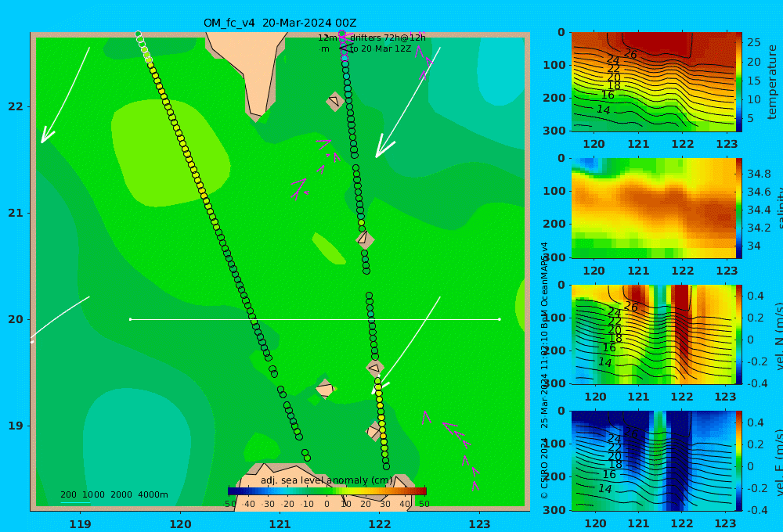
Task: Click the latitude 21 label on main map axis
Action: pyautogui.click(x=16, y=213)
